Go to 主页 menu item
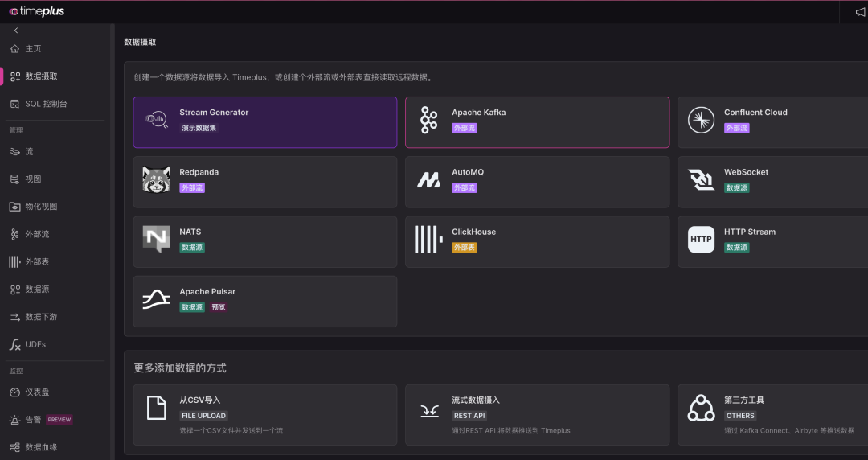The height and width of the screenshot is (460, 868). click(33, 49)
